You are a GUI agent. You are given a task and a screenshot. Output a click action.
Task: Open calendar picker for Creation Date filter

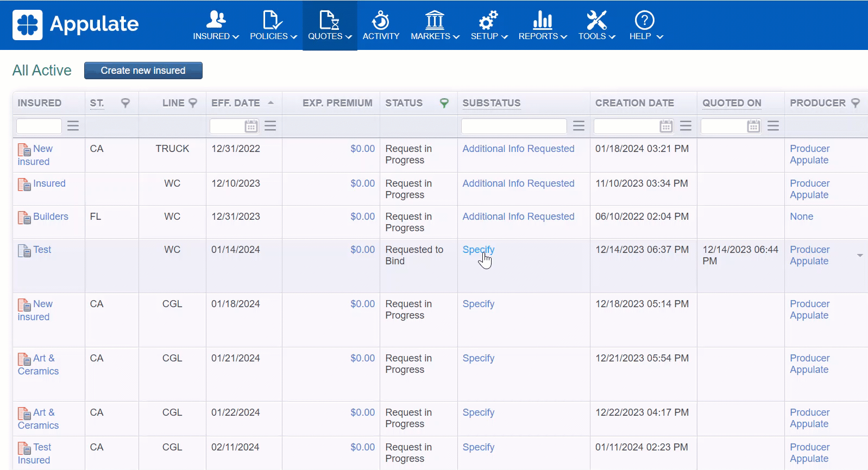click(x=666, y=126)
